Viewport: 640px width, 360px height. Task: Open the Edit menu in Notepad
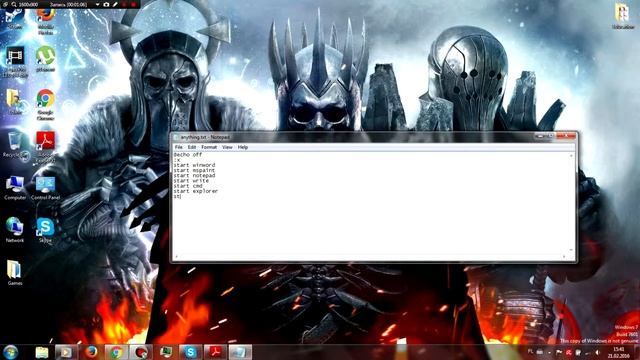click(x=191, y=147)
